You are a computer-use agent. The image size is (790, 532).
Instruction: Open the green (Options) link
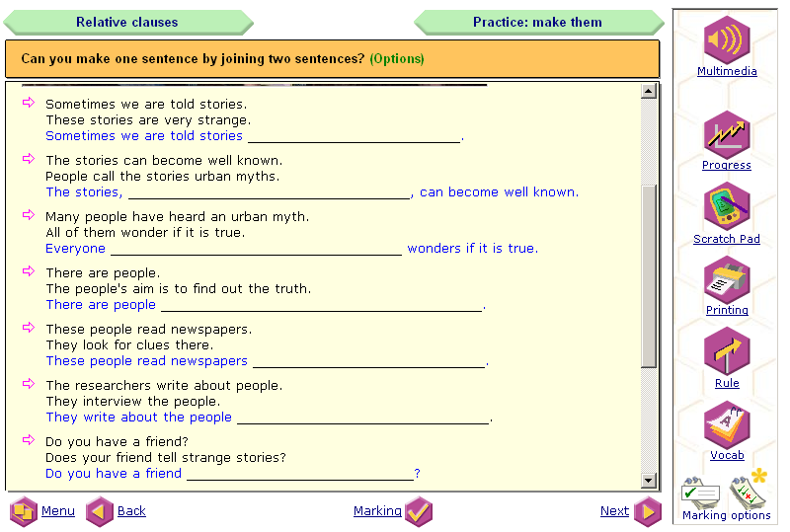click(397, 59)
